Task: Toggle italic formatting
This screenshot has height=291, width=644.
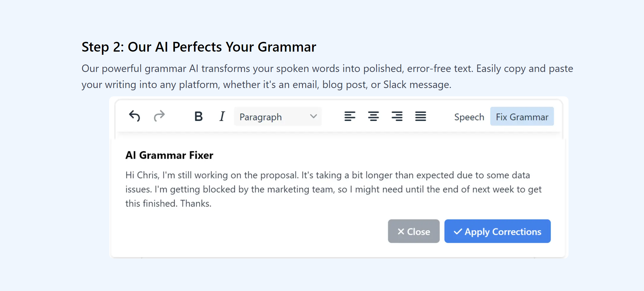Action: click(x=222, y=116)
